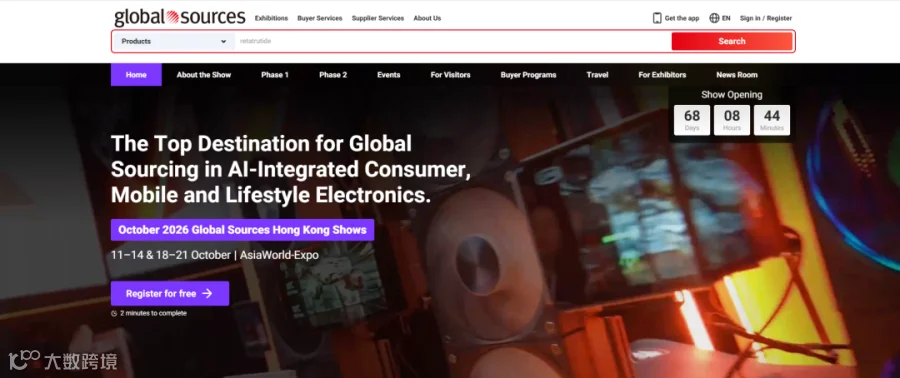This screenshot has width=900, height=378.
Task: Open the For Exhibitors tab
Action: [662, 75]
